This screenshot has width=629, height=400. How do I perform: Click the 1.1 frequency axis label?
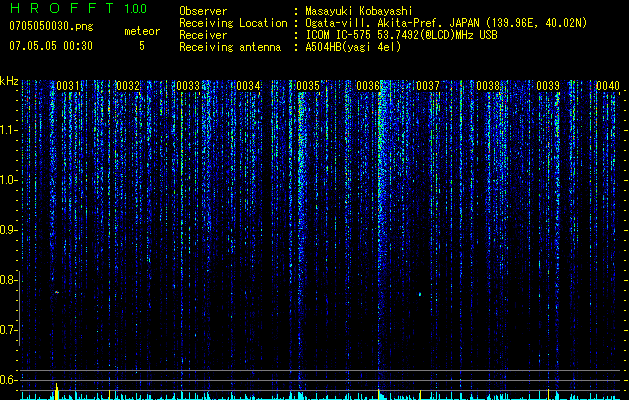[x=8, y=130]
